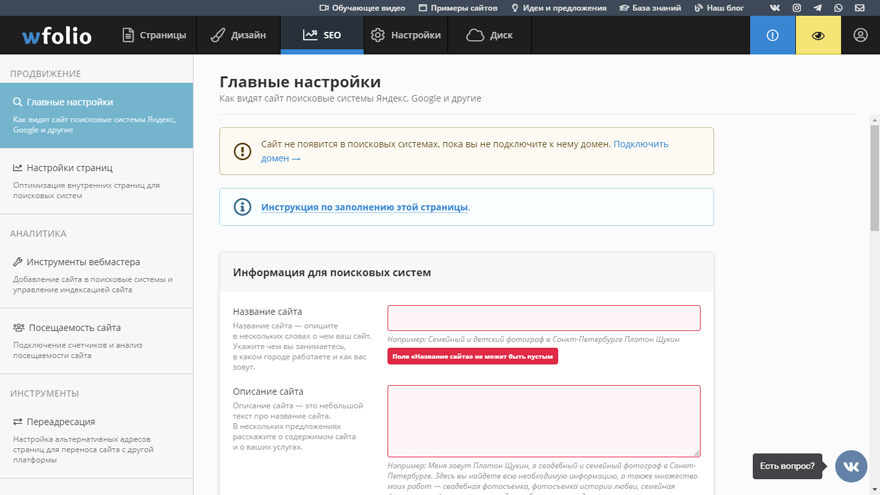Open the user account profile icon
880x495 pixels.
pyautogui.click(x=860, y=35)
